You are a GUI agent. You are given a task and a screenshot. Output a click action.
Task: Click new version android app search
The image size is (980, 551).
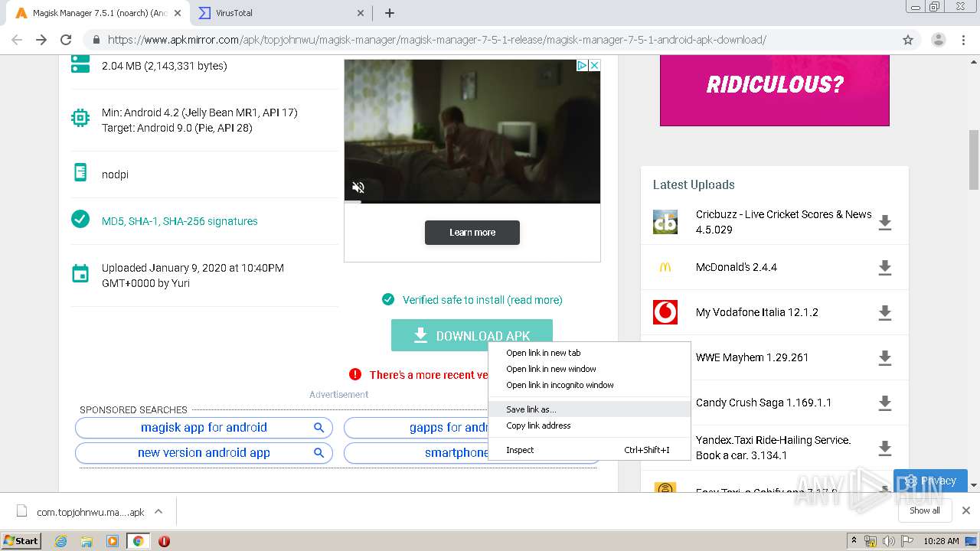(204, 453)
